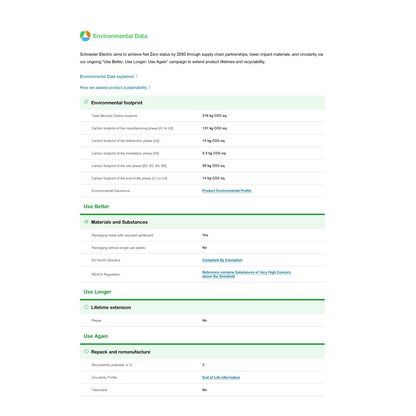Click the installation phase carbon footprint label
The width and height of the screenshot is (416, 416).
[x=125, y=153]
